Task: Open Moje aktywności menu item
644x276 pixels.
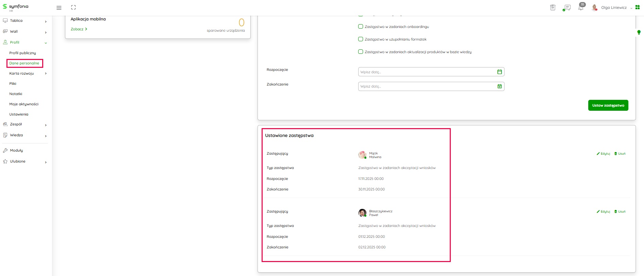Action: pos(24,104)
